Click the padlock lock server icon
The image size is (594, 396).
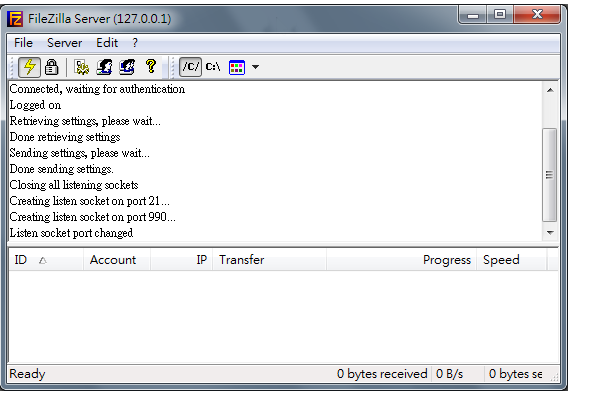click(x=52, y=67)
